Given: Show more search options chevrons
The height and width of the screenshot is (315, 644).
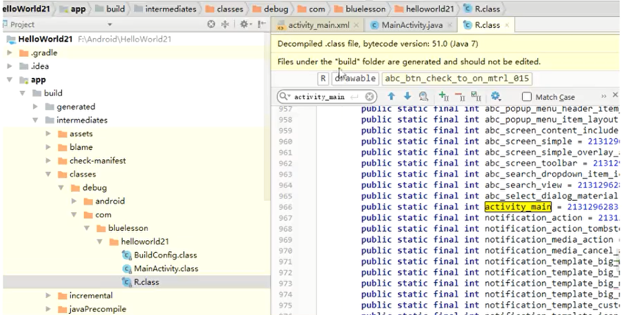Looking at the screenshot, I should coord(603,96).
